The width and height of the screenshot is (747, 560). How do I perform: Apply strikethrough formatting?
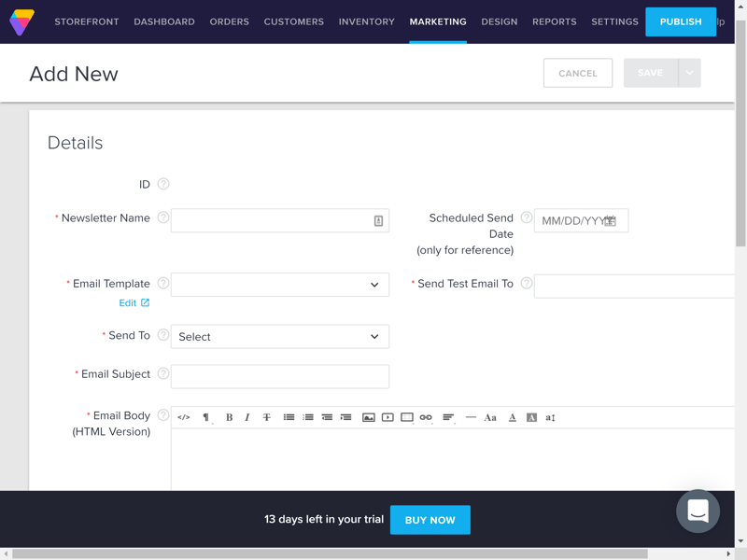click(266, 417)
